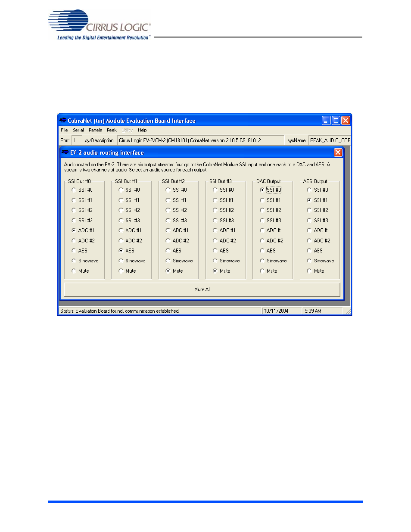
Task: Select SSI #2 for SSI Out #1
Action: [x=129, y=210]
